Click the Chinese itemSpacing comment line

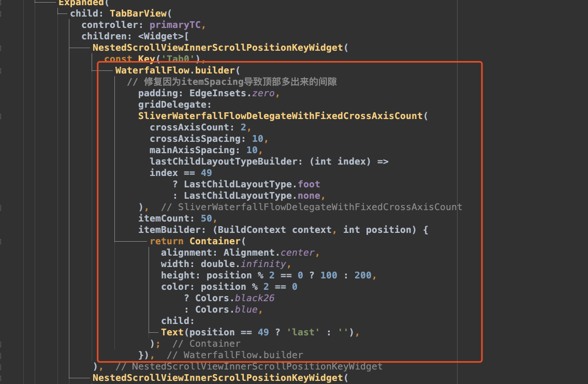[x=232, y=82]
